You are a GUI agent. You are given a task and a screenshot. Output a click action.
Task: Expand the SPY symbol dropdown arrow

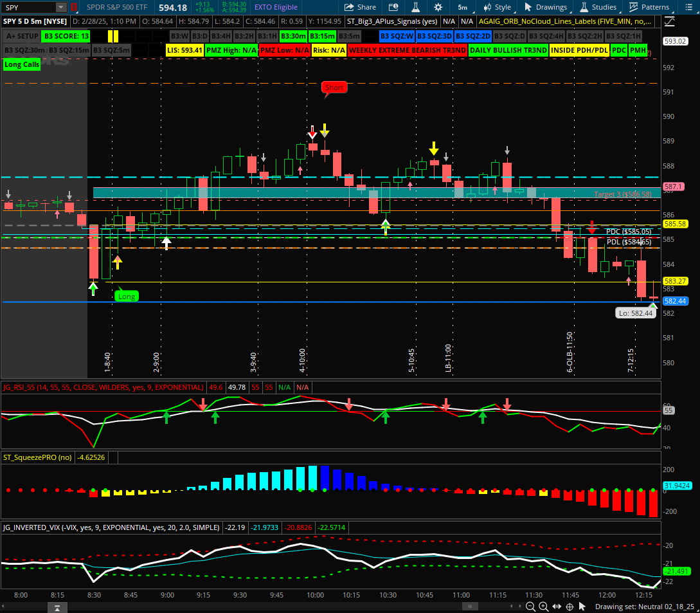click(60, 7)
